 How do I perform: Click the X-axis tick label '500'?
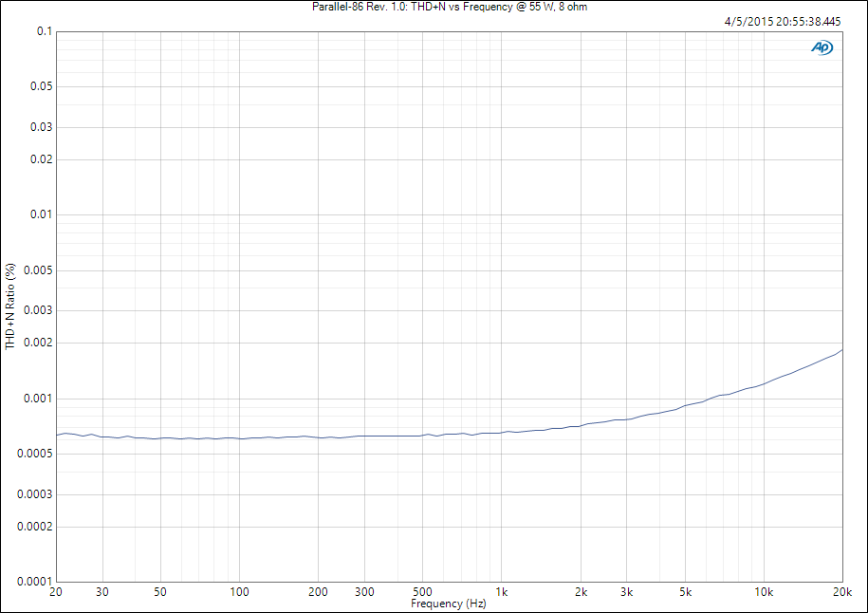click(422, 592)
